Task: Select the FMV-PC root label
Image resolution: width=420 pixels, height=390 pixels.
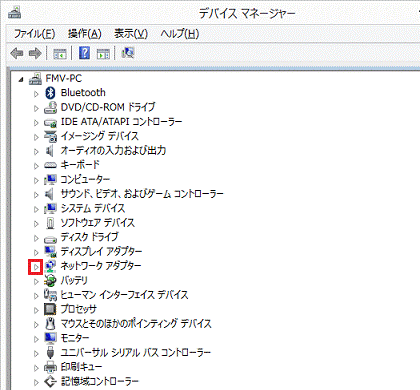Action: tap(64, 79)
